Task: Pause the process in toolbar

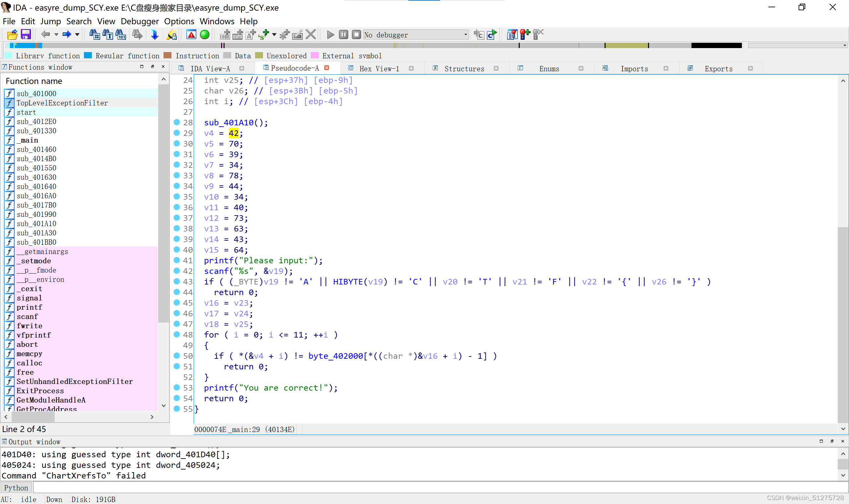Action: [343, 34]
